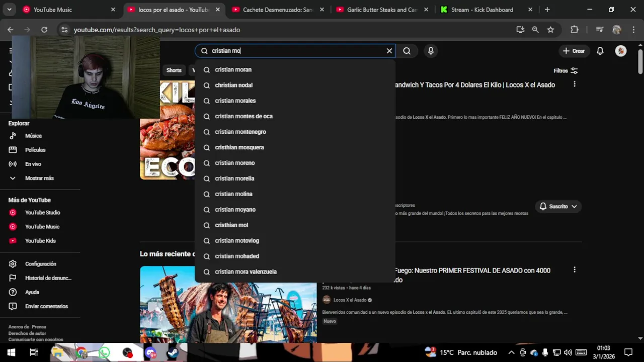
Task: Open the zoom magnifier icon in address bar
Action: (535, 30)
